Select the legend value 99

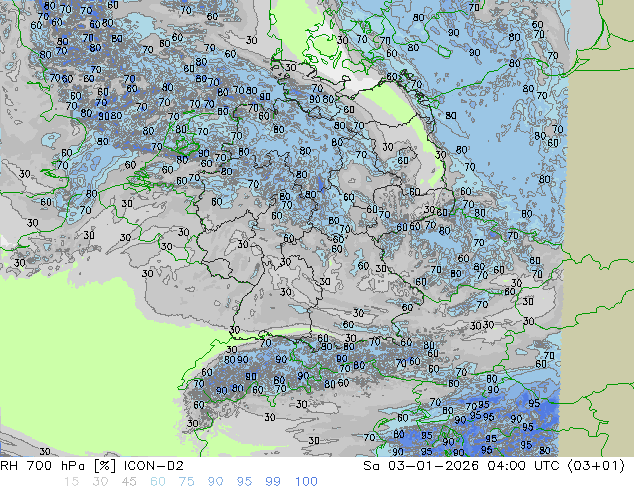tap(273, 482)
